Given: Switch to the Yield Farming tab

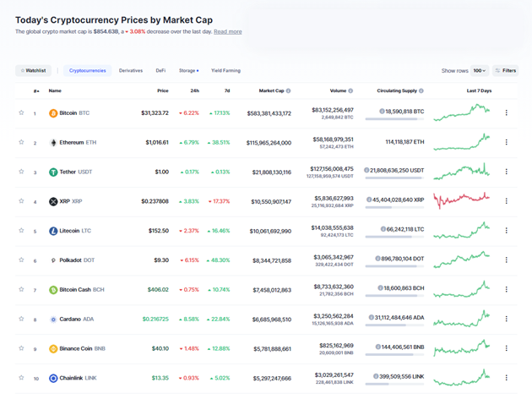Looking at the screenshot, I should tap(225, 71).
